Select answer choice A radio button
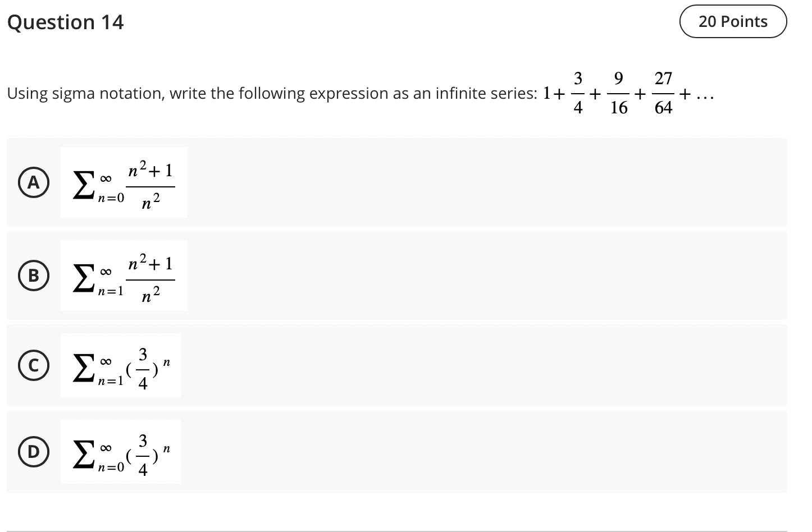This screenshot has width=812, height=532. click(33, 182)
